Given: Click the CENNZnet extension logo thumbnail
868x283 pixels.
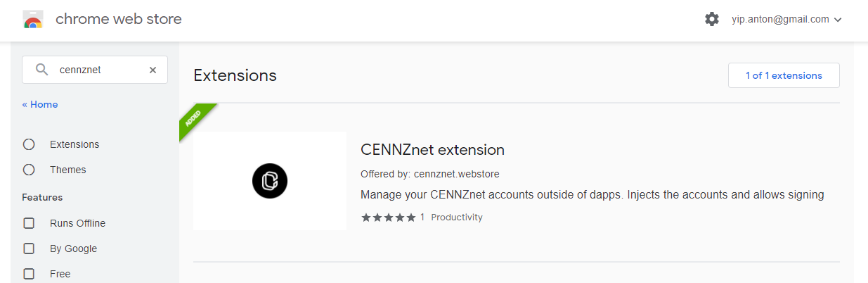Looking at the screenshot, I should point(270,181).
